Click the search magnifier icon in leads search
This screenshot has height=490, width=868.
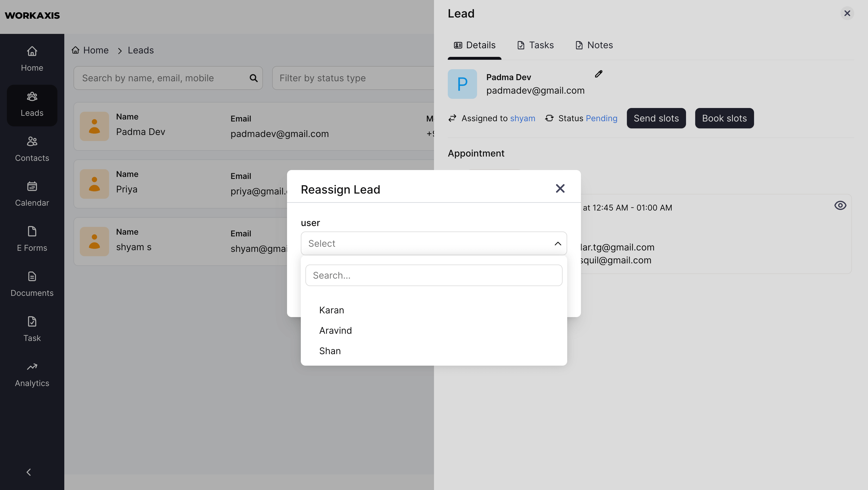pyautogui.click(x=253, y=78)
